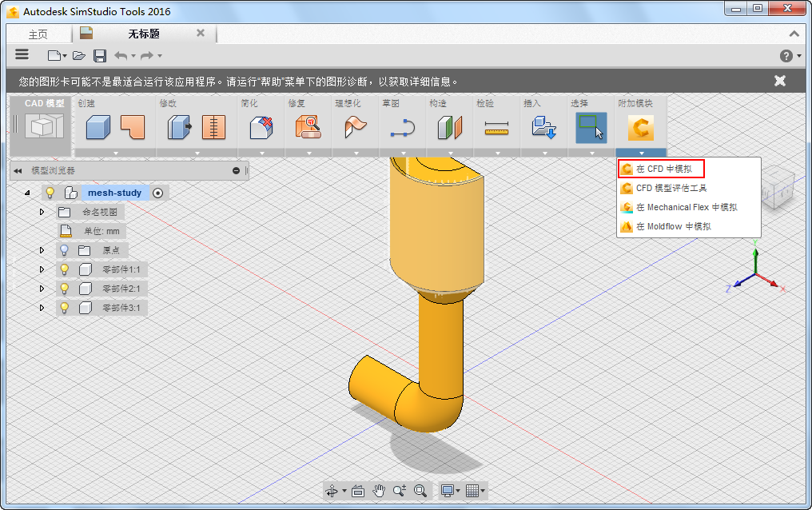This screenshot has width=812, height=510.
Task: Open the undo history dropdown arrow
Action: (133, 56)
